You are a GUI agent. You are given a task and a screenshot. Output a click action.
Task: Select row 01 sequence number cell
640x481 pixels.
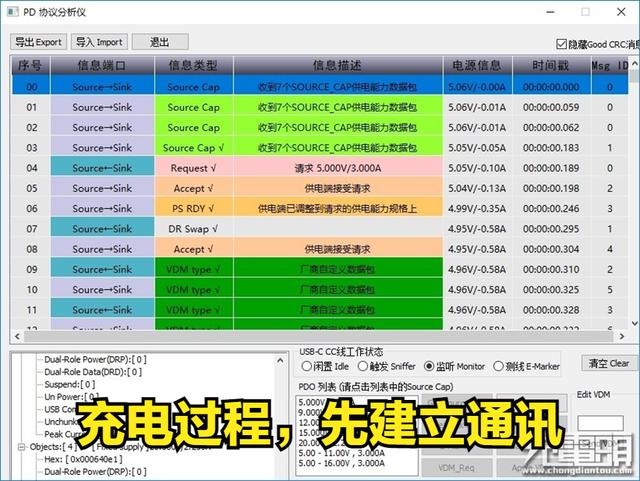[x=31, y=107]
